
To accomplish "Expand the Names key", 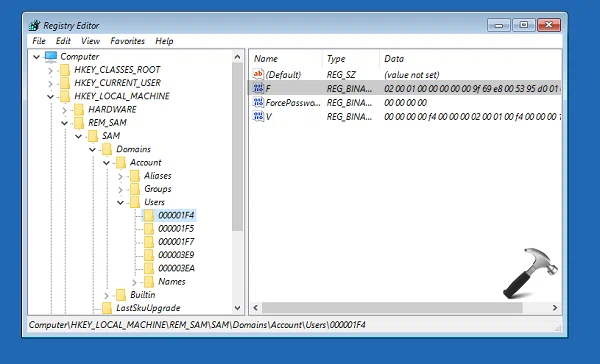I will click(134, 282).
